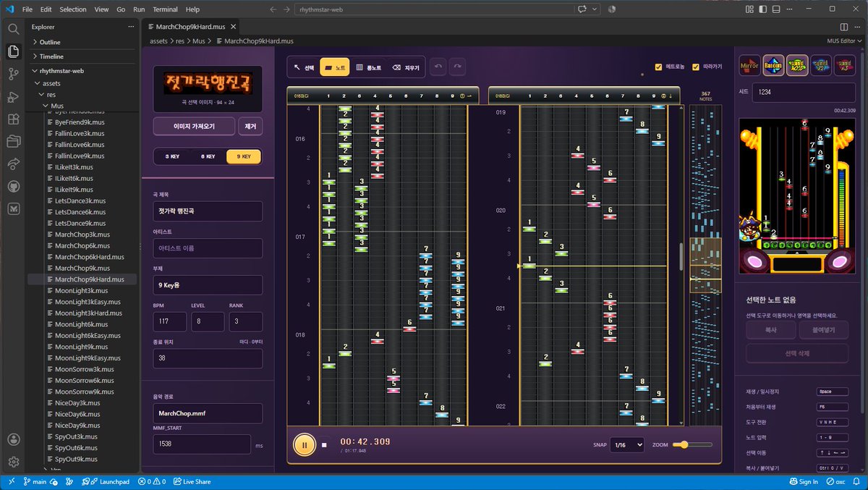Select the 선택 (select) tool

(304, 67)
